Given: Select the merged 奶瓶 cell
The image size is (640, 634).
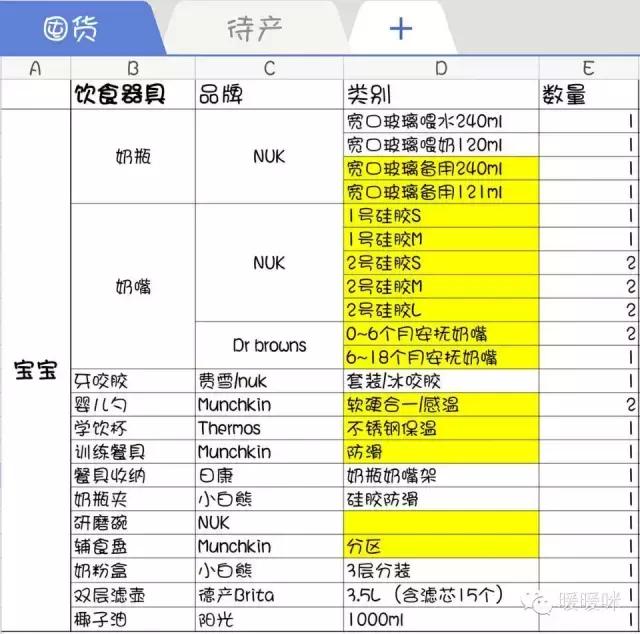Looking at the screenshot, I should [x=133, y=156].
